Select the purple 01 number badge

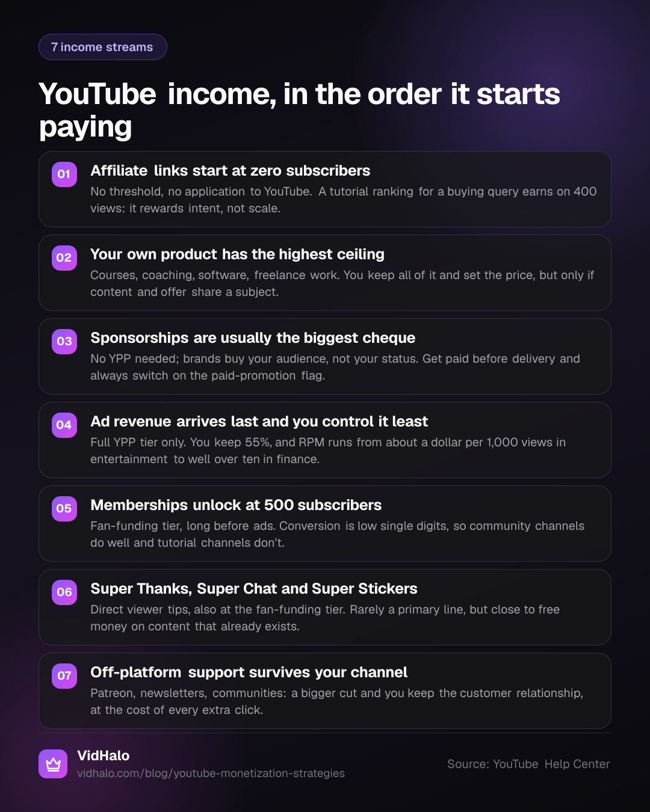tap(64, 174)
